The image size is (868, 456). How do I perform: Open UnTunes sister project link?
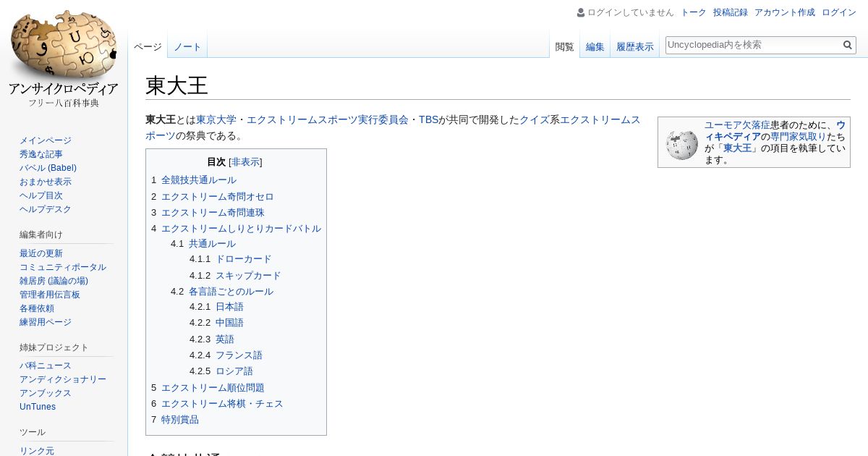[38, 407]
